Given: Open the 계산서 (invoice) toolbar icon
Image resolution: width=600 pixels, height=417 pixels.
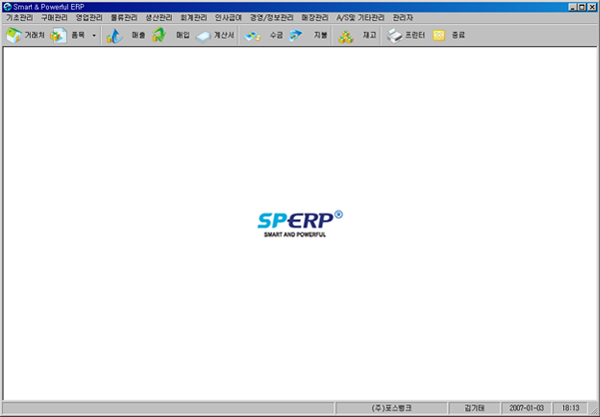Looking at the screenshot, I should point(204,36).
